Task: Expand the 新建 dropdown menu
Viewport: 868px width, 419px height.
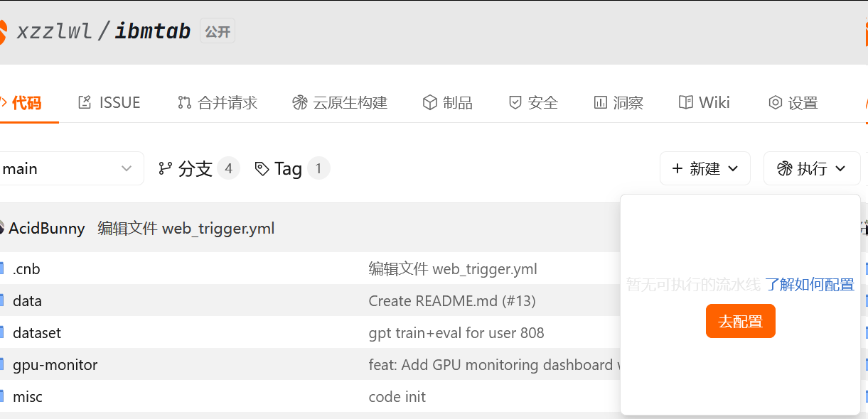Action: pos(704,168)
